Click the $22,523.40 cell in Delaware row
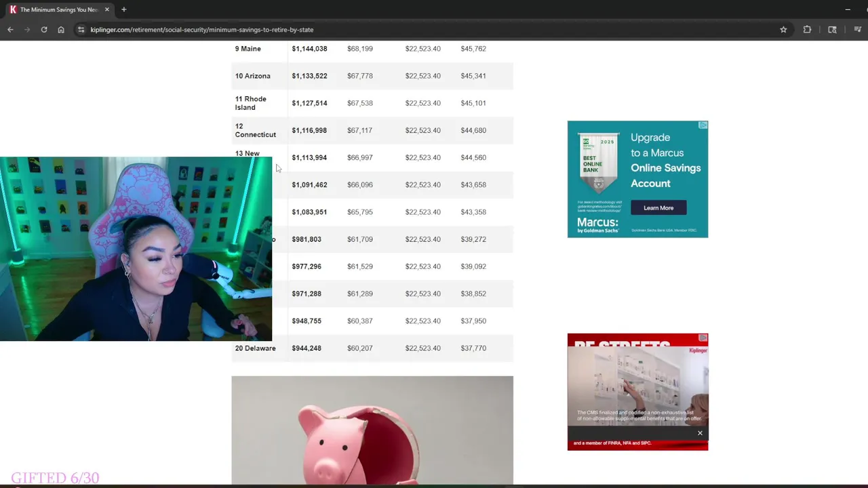The image size is (868, 488). 422,348
